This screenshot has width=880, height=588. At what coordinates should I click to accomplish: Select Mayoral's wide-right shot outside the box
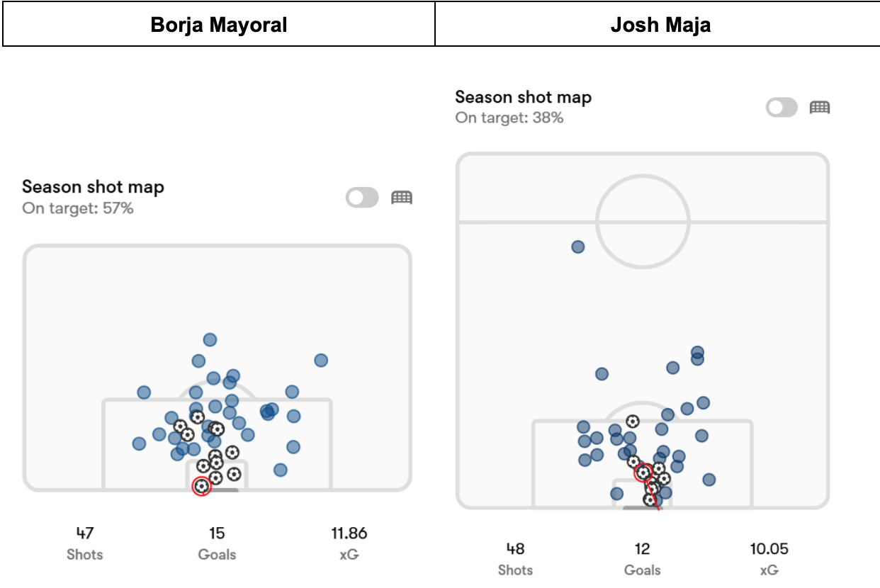(x=321, y=360)
